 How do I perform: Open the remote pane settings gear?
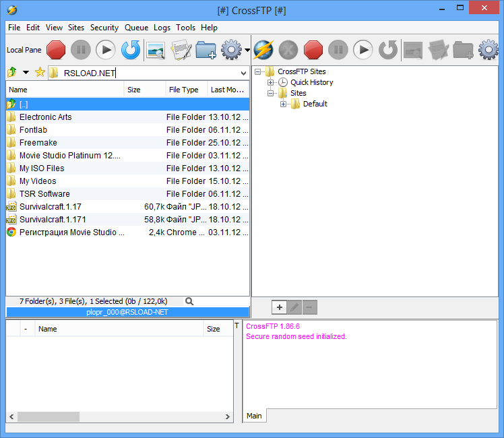coord(489,50)
